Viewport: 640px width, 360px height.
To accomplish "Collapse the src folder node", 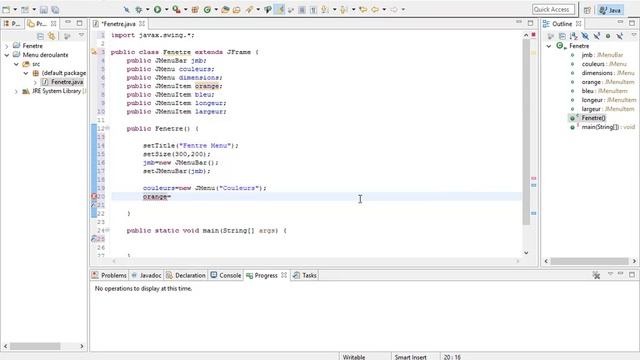I will tap(16, 64).
